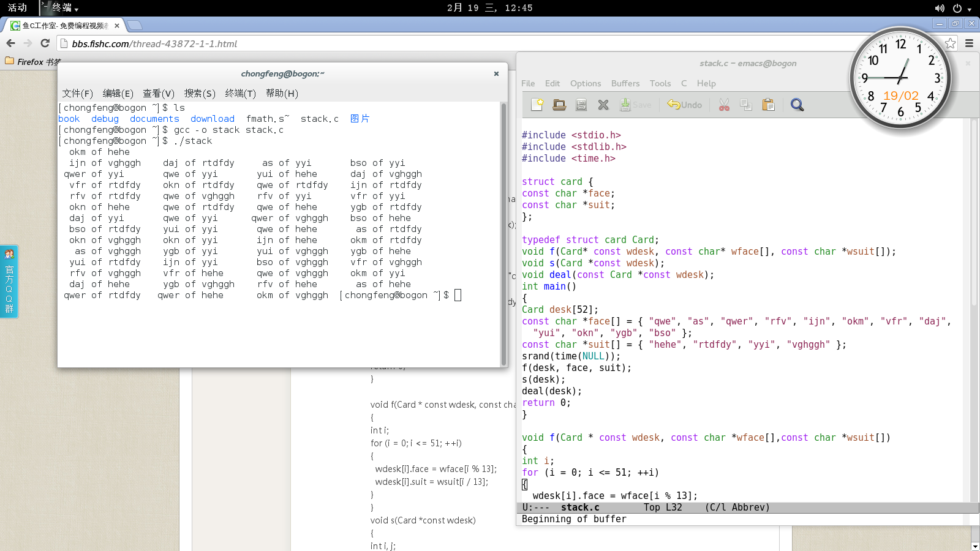Click 'documents' directory in terminal output
This screenshot has width=980, height=551.
pos(154,119)
